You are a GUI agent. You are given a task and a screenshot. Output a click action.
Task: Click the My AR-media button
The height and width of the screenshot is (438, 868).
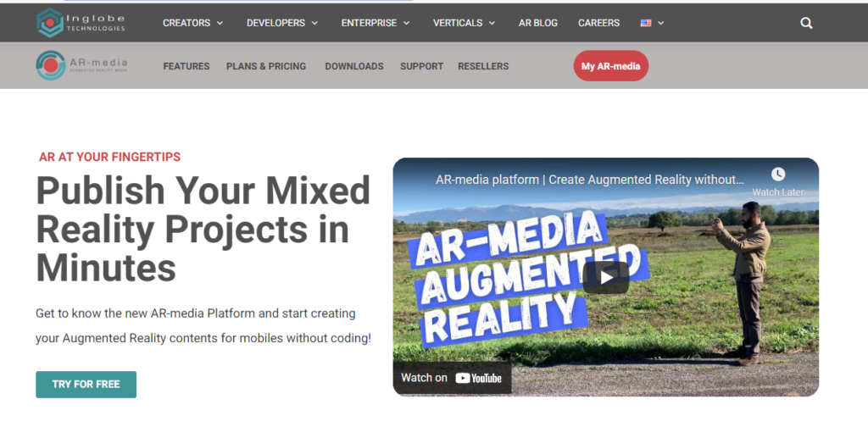pyautogui.click(x=610, y=66)
